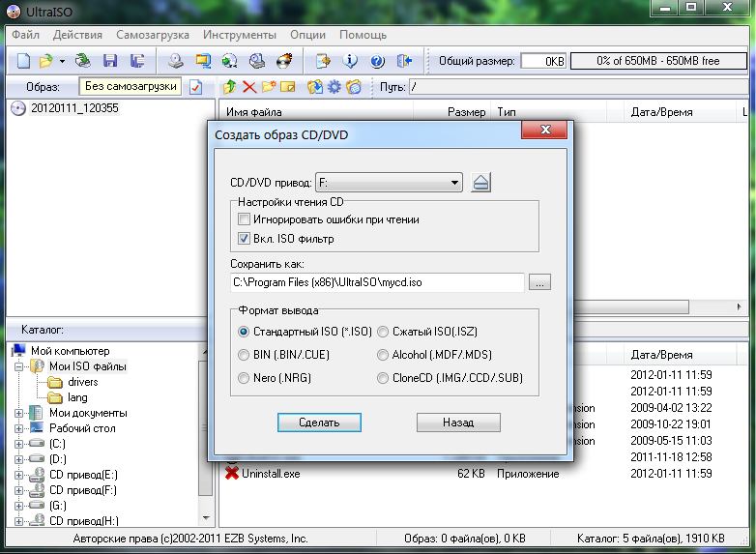Click 'Без самозагрузки' boot indicator
The image size is (756, 554).
click(131, 86)
